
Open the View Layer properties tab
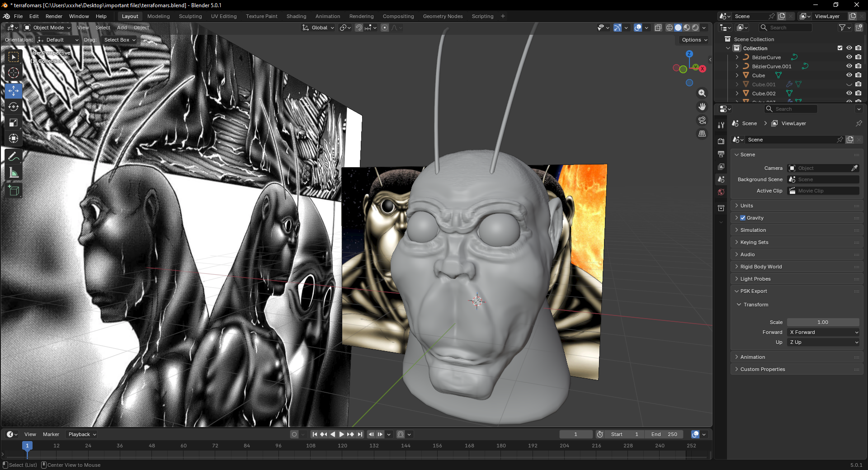tap(721, 167)
